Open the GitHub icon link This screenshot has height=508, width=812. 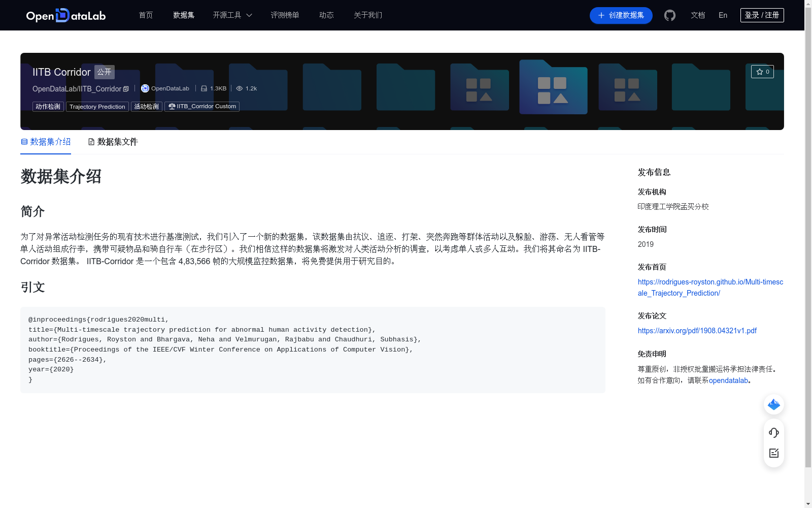670,15
